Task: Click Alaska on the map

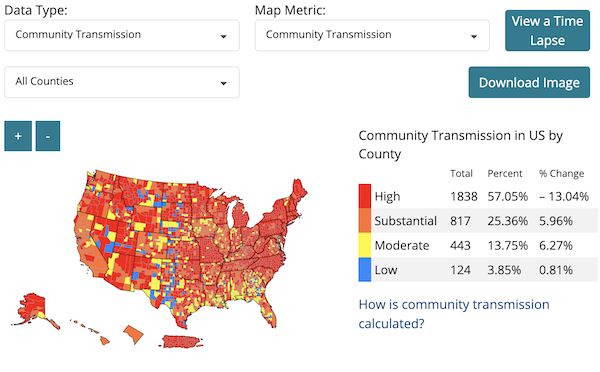Action: [x=31, y=308]
